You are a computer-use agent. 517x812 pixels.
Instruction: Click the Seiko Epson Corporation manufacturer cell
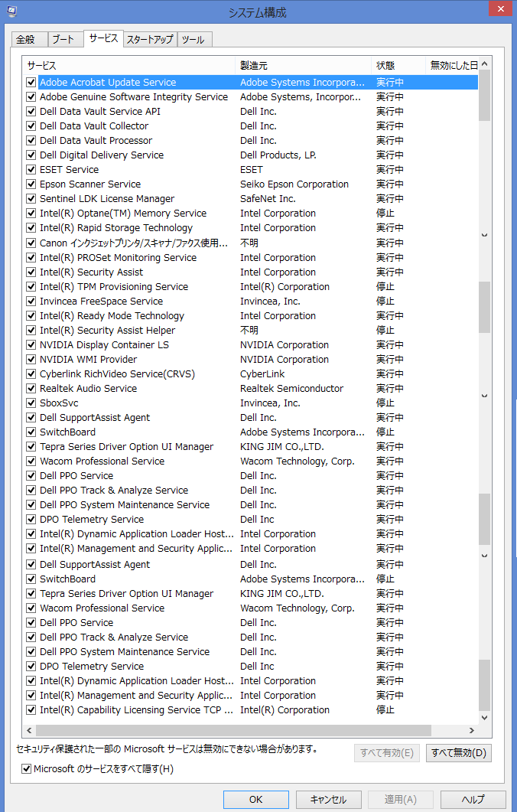coord(294,184)
